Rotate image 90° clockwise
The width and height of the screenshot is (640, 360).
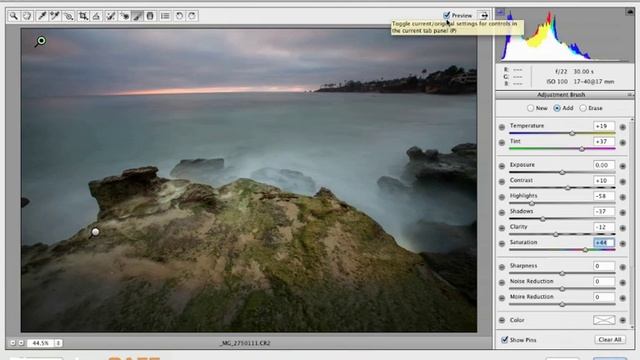tap(192, 16)
